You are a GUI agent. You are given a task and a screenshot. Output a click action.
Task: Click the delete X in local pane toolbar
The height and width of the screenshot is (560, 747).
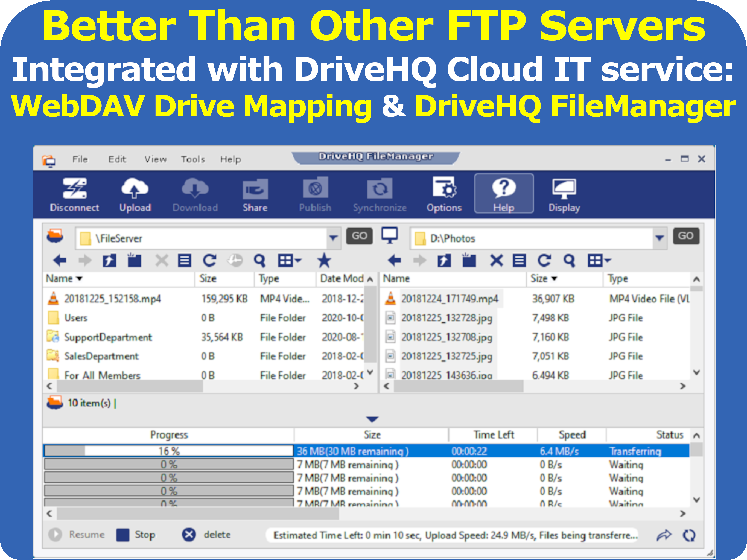tap(496, 260)
